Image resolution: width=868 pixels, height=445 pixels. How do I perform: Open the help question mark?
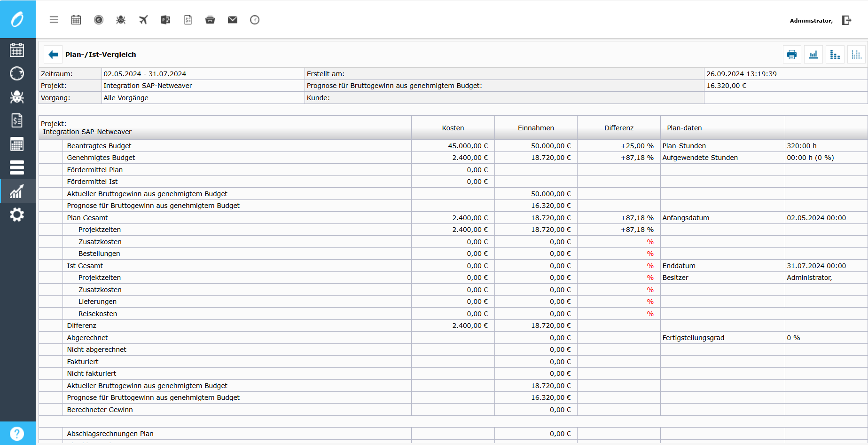(x=17, y=433)
